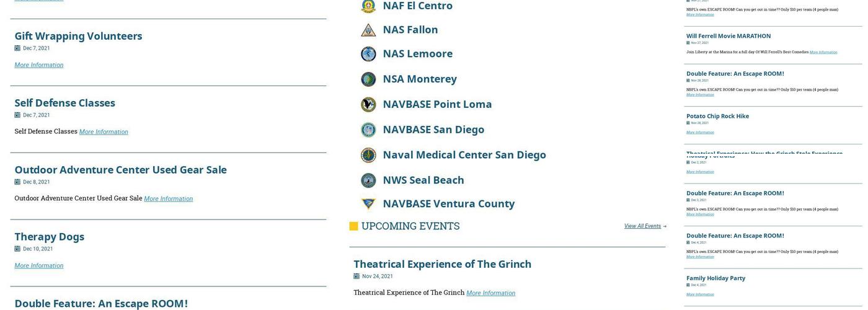Open the Family Holiday Party event
Screen dimensions: 868x310
(715, 278)
